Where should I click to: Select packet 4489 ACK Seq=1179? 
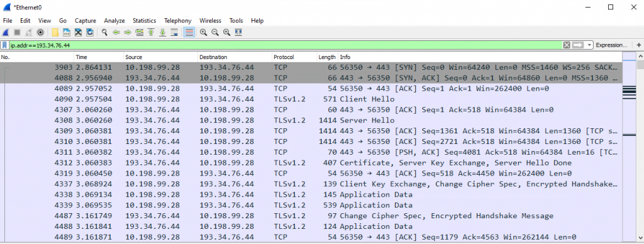(311, 237)
